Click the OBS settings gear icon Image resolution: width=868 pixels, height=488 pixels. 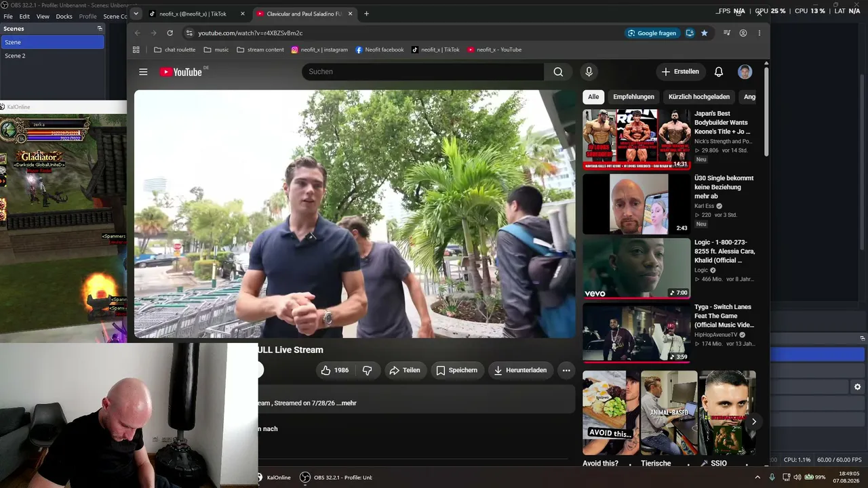857,387
